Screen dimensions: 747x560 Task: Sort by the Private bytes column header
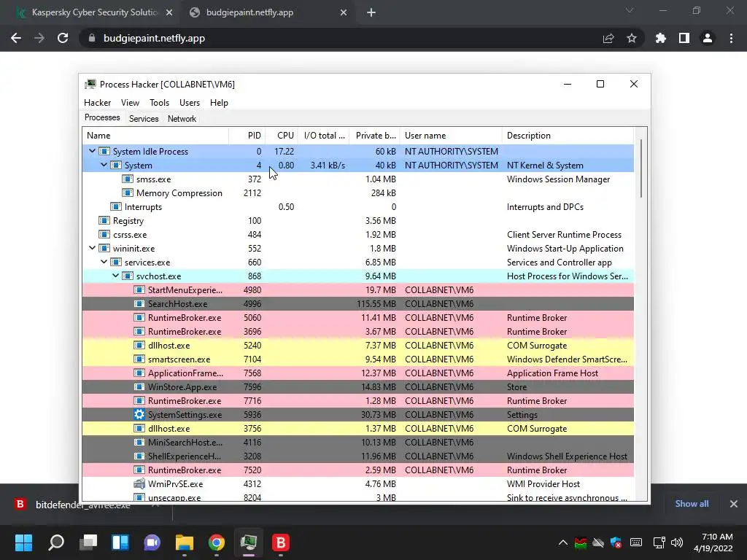tap(375, 135)
